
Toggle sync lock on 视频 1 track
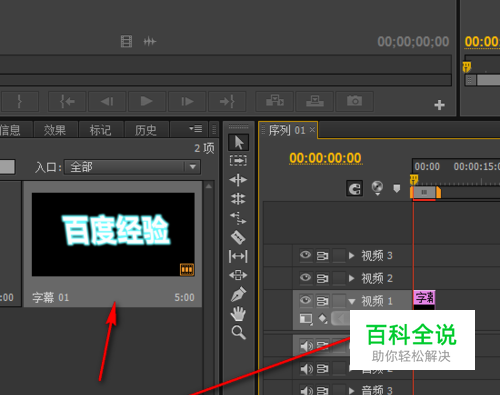click(x=322, y=301)
